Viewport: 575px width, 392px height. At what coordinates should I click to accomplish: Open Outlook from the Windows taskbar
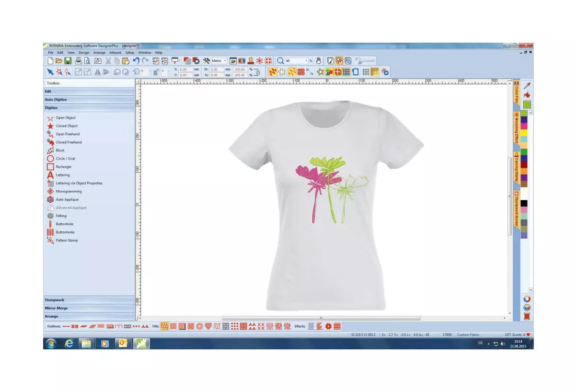tap(123, 343)
